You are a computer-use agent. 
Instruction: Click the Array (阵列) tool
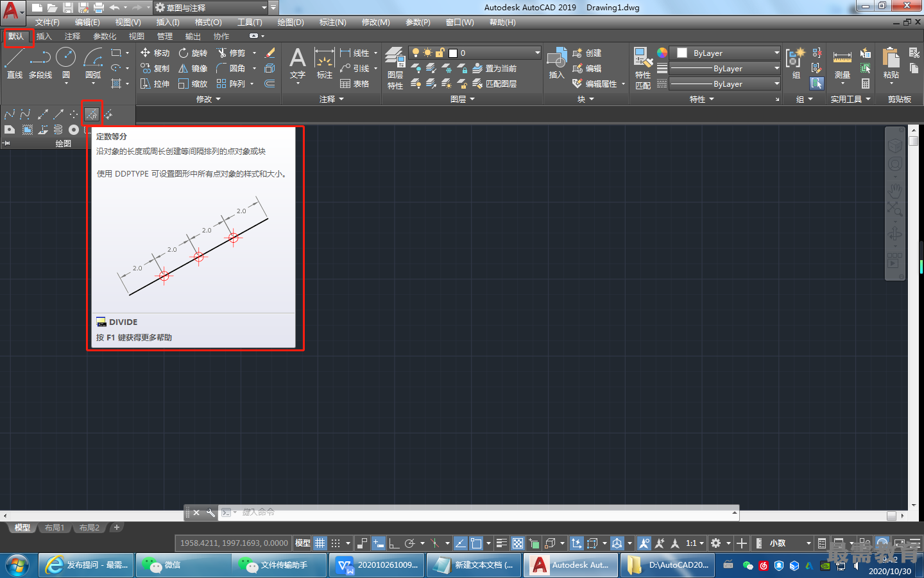point(231,83)
